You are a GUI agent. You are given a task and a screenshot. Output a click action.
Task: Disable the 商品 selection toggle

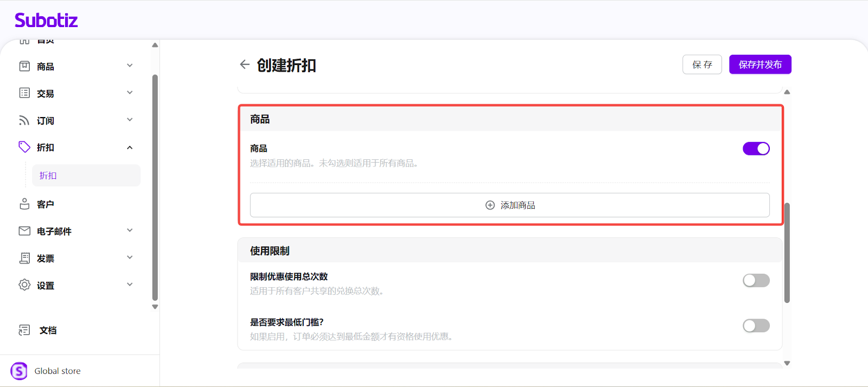point(756,149)
